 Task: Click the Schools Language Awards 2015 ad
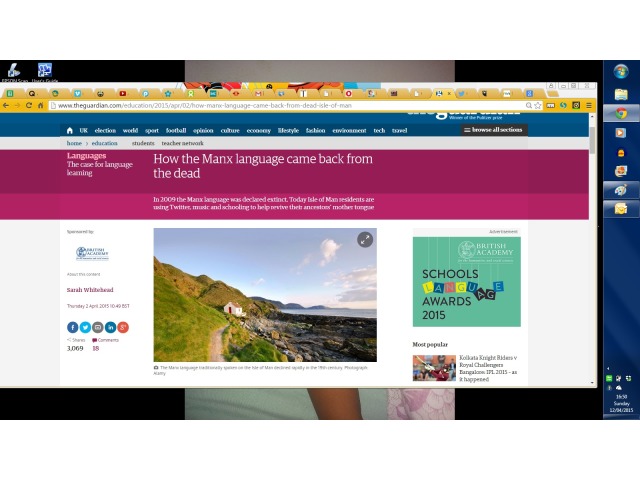point(467,282)
